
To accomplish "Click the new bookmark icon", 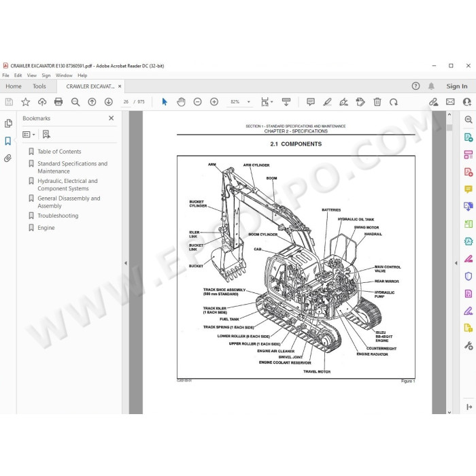I will 46,134.
